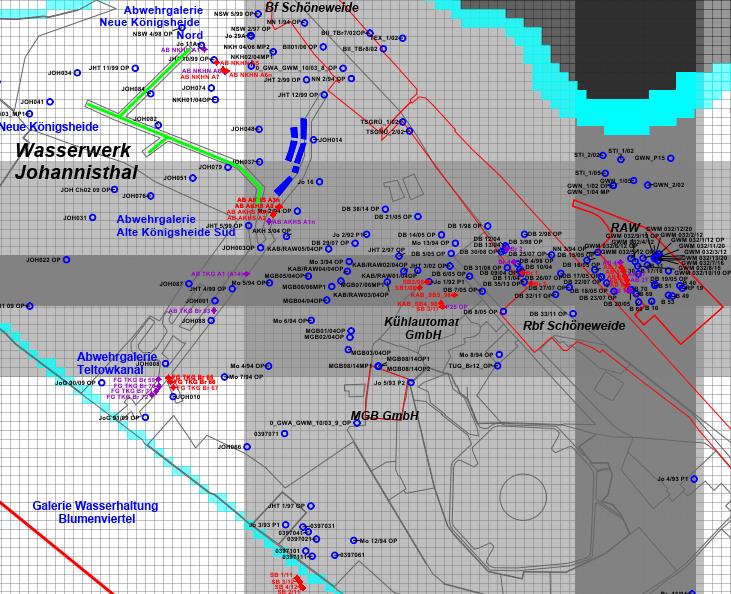The width and height of the screenshot is (731, 594).
Task: Select the JOH086 well marker
Action: point(247,447)
